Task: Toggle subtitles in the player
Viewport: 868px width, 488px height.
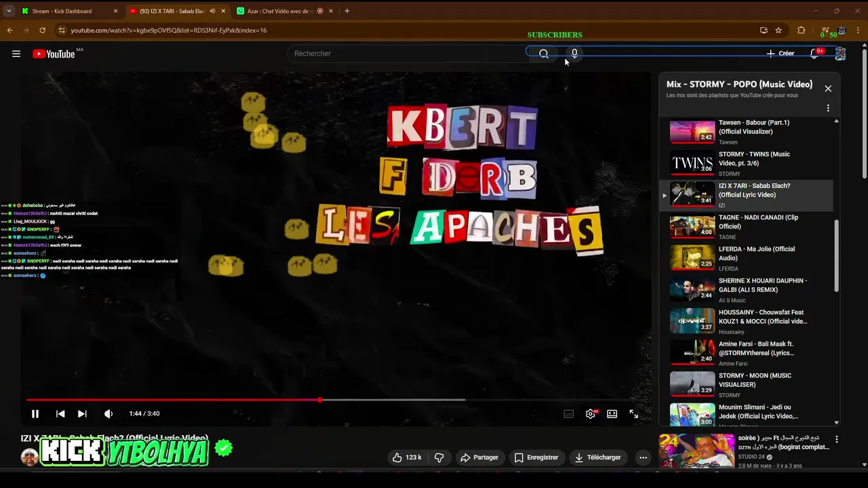Action: point(569,413)
